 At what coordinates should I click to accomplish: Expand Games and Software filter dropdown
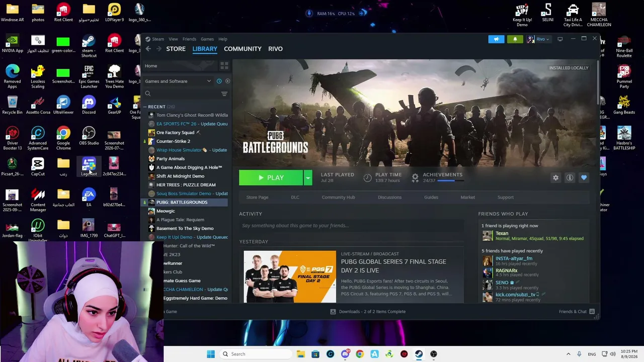click(x=209, y=81)
